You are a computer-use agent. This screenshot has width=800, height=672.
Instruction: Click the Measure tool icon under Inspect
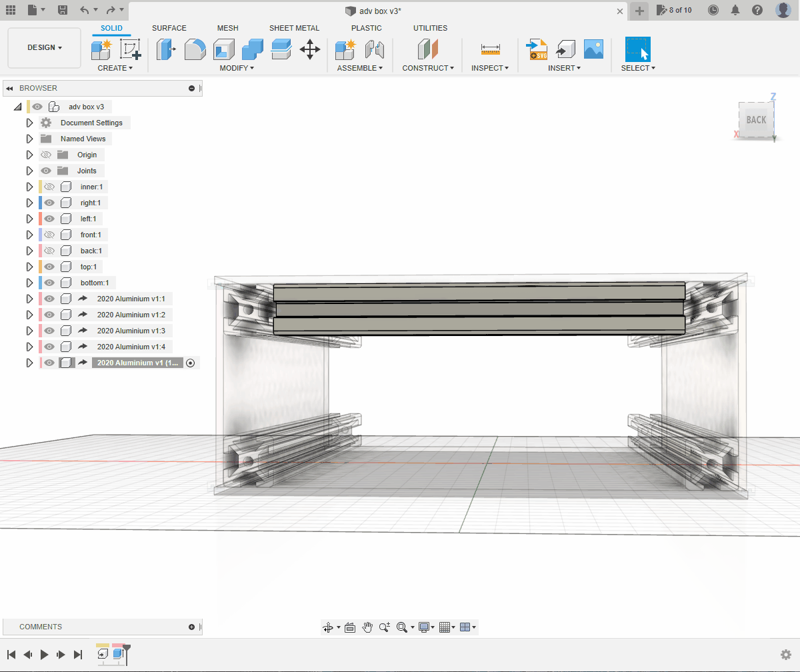tap(490, 50)
